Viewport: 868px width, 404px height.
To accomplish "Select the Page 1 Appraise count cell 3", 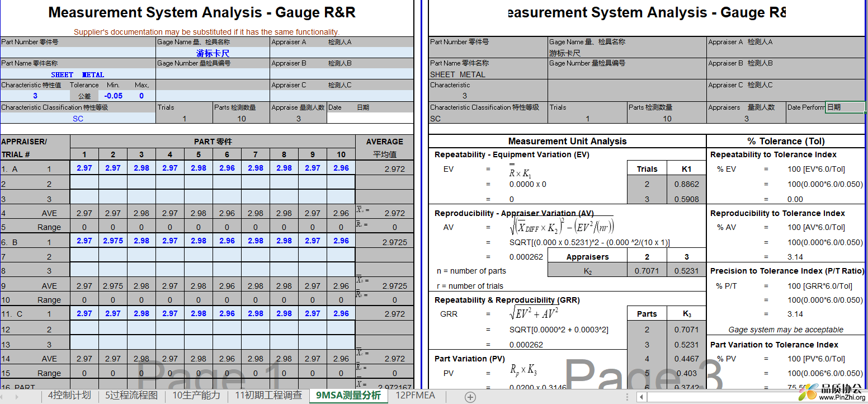I will 299,119.
